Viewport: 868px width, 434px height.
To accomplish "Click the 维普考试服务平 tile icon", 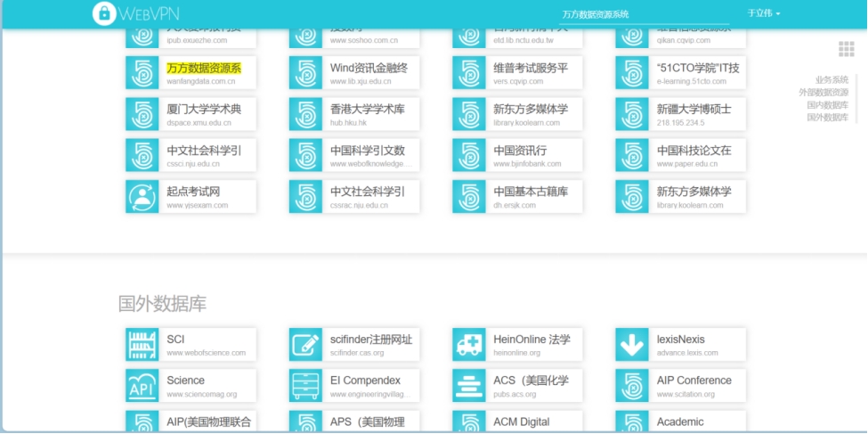I will [x=469, y=72].
